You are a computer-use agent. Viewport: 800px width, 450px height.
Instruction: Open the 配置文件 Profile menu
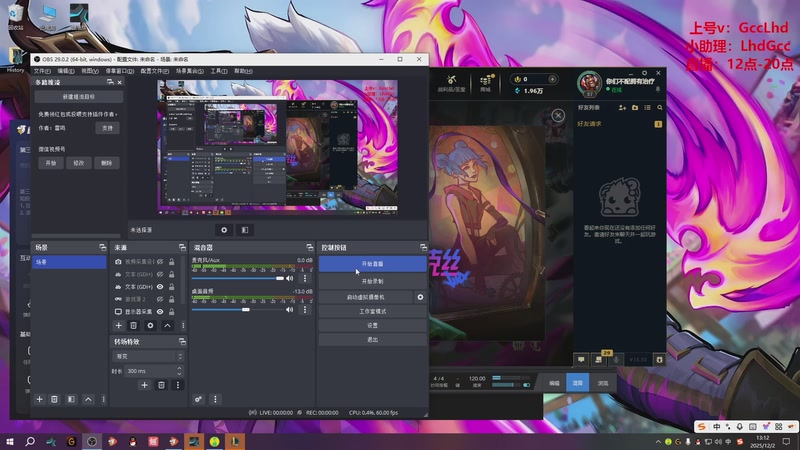point(155,71)
